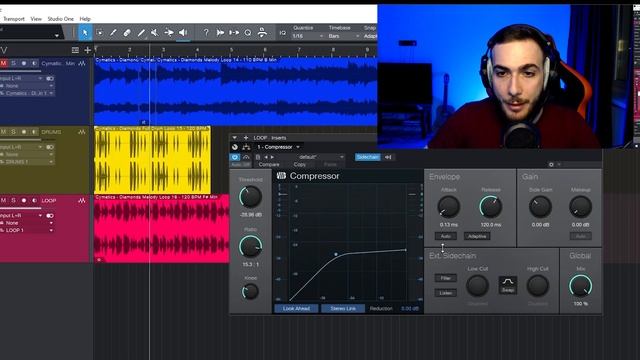Screen dimensions: 640x360
Task: Click the Mix knob in Global
Action: [x=580, y=285]
